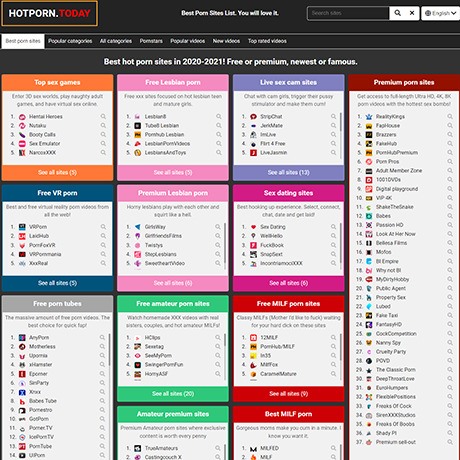This screenshot has width=460, height=460.
Task: Click the magnifier icon beside RealityKings
Action: [x=450, y=116]
